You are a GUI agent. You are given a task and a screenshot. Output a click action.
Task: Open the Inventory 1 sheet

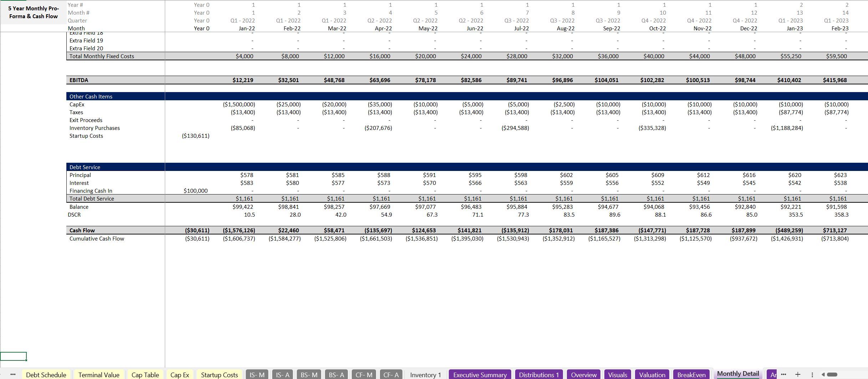coord(425,375)
